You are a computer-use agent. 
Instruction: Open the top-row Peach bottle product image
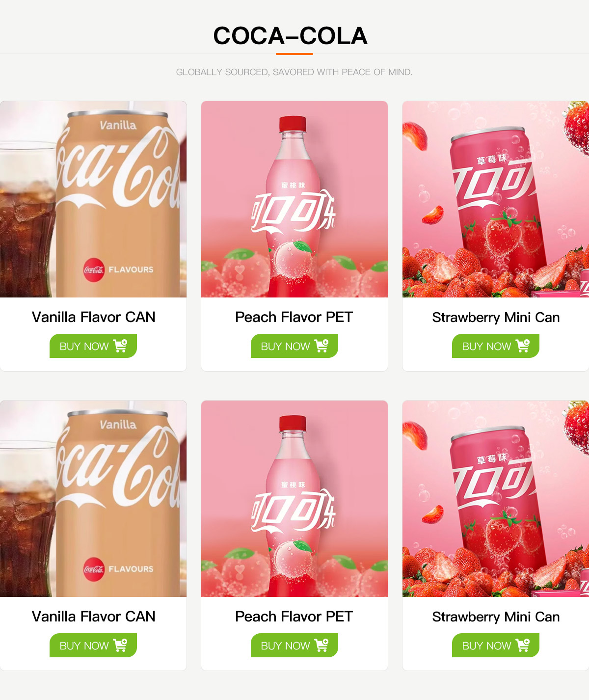pyautogui.click(x=294, y=199)
